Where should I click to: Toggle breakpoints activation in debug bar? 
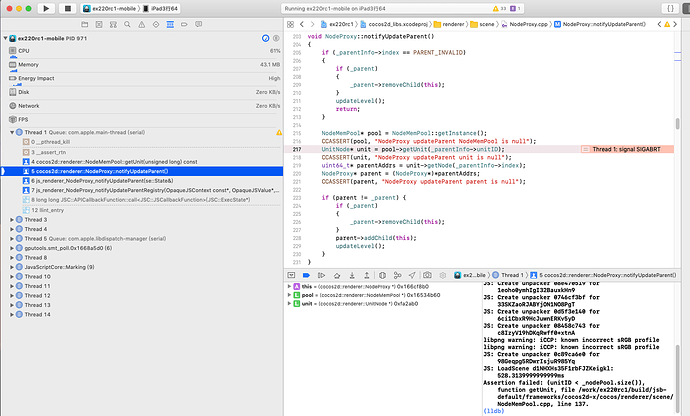307,275
